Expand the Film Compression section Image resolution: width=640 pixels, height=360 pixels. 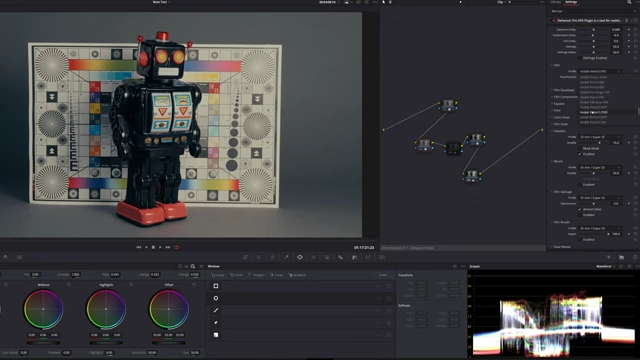(x=564, y=97)
